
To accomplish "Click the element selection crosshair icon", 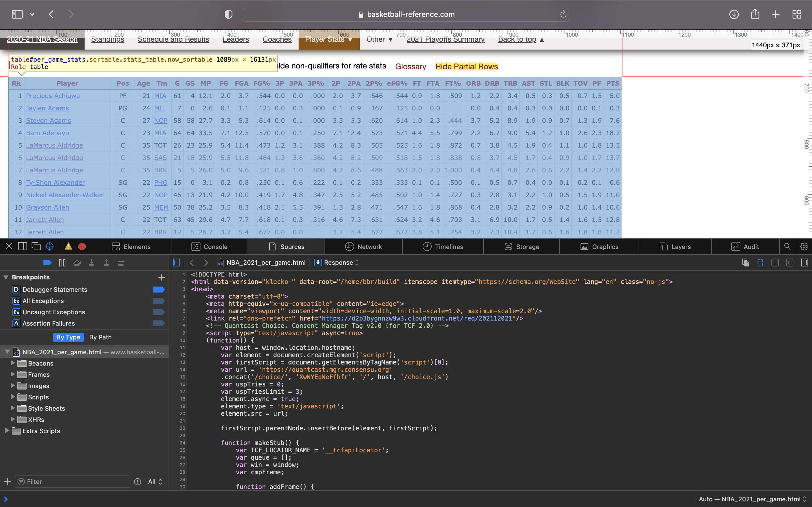I will 50,246.
